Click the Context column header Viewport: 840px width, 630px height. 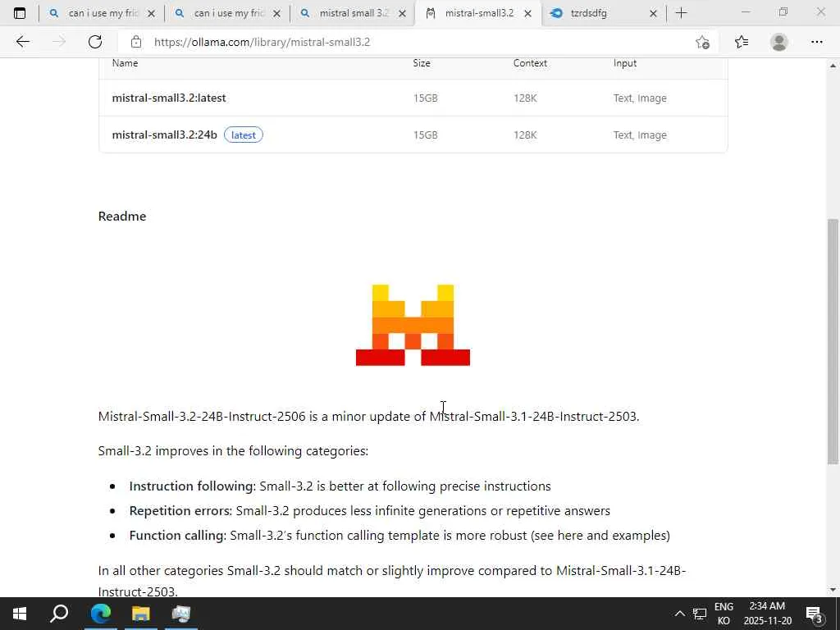[x=530, y=63]
